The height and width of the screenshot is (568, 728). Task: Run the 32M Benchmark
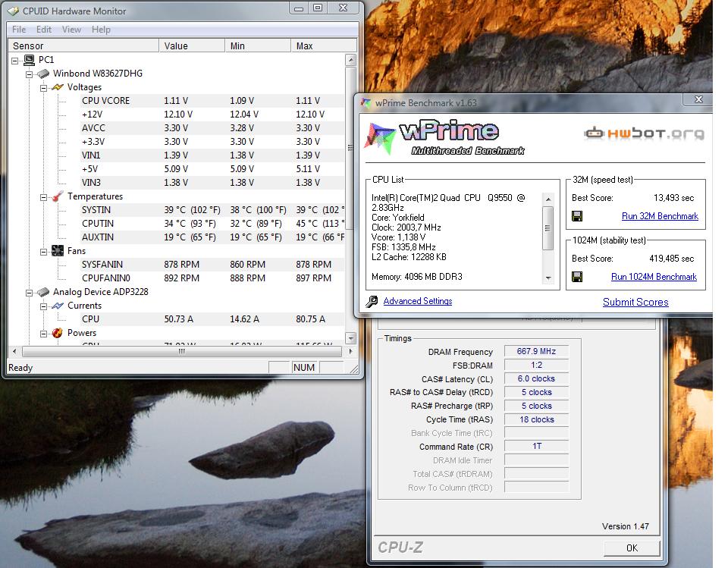[660, 216]
